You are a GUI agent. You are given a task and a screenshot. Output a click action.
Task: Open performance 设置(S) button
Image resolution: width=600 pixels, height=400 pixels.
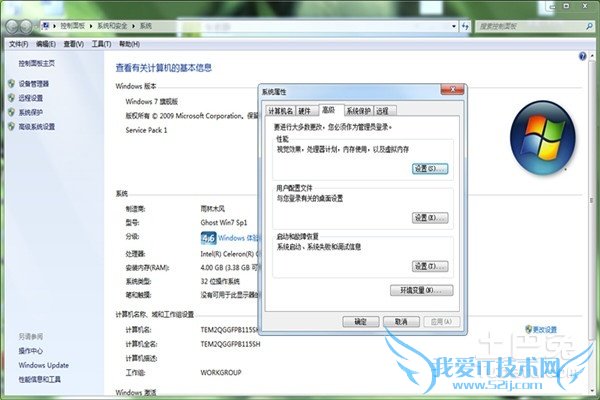tap(430, 169)
